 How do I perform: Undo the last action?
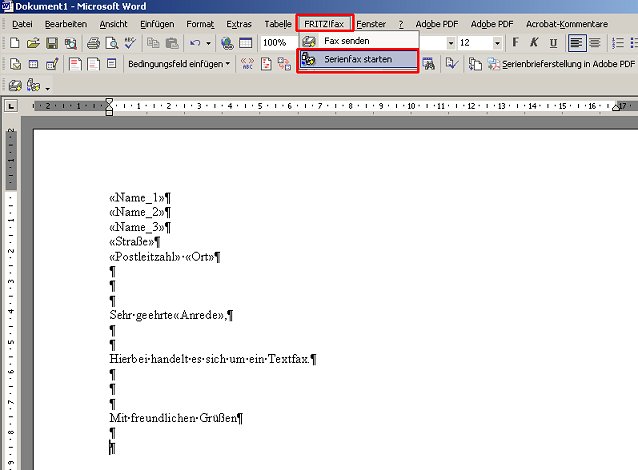195,43
